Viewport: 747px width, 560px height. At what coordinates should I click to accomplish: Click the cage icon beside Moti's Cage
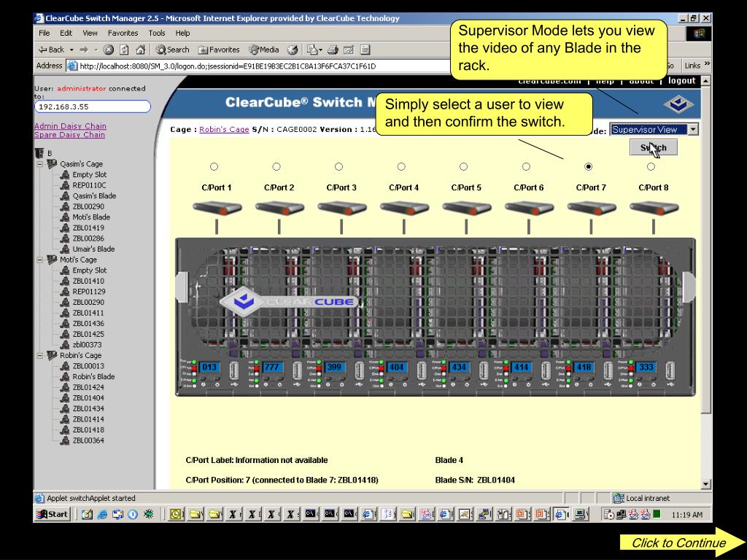52,260
